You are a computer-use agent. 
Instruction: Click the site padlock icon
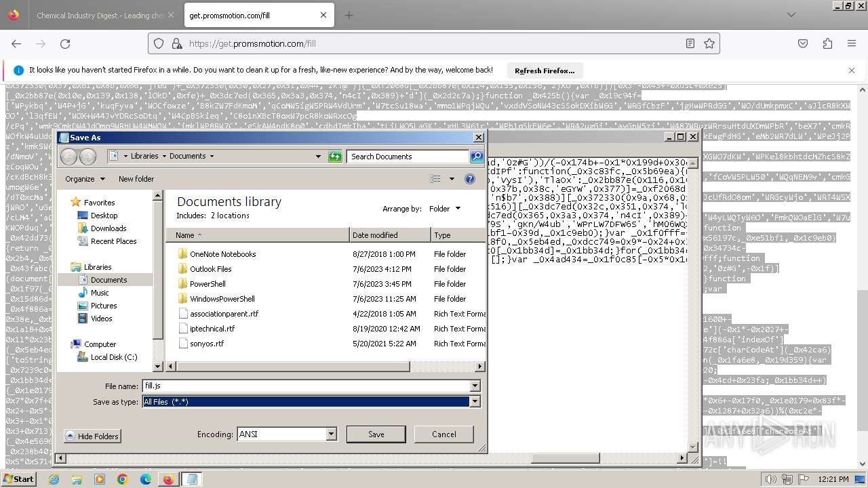click(177, 43)
